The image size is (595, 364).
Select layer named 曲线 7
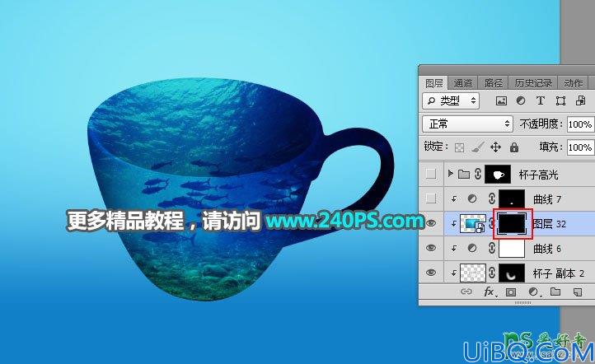547,199
